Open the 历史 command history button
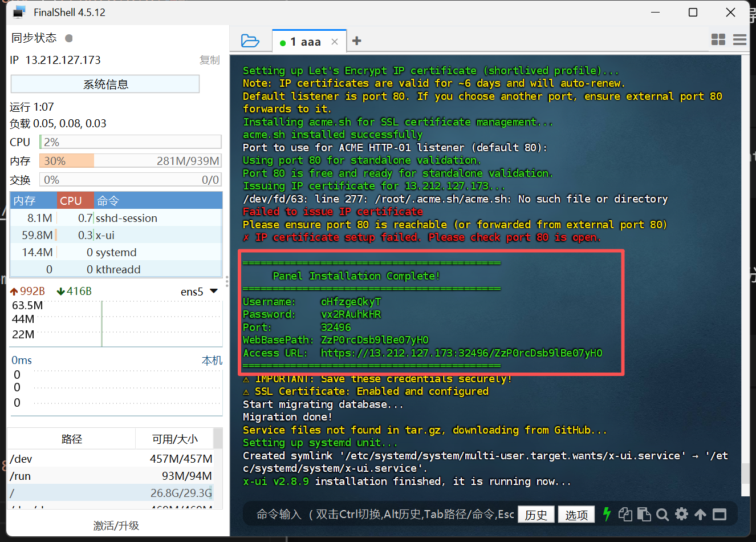 536,515
